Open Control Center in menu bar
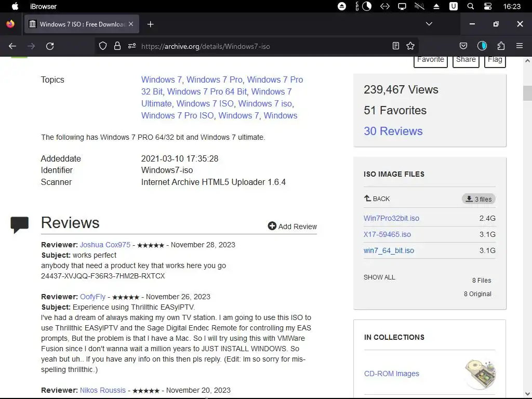 click(x=488, y=6)
